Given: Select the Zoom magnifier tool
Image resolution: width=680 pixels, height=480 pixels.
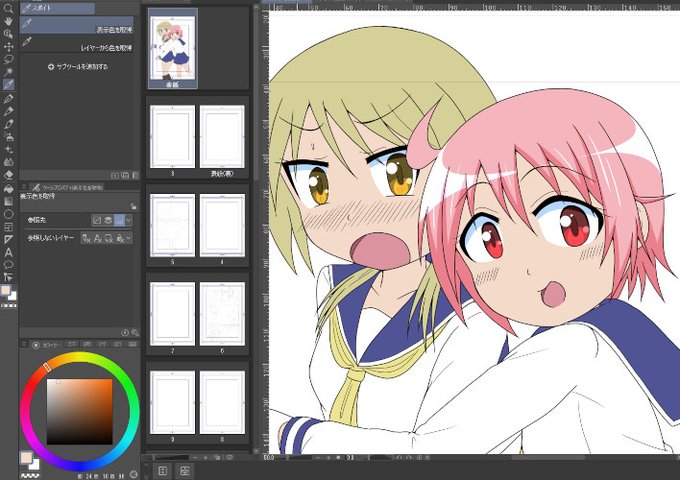Looking at the screenshot, I should tap(8, 8).
